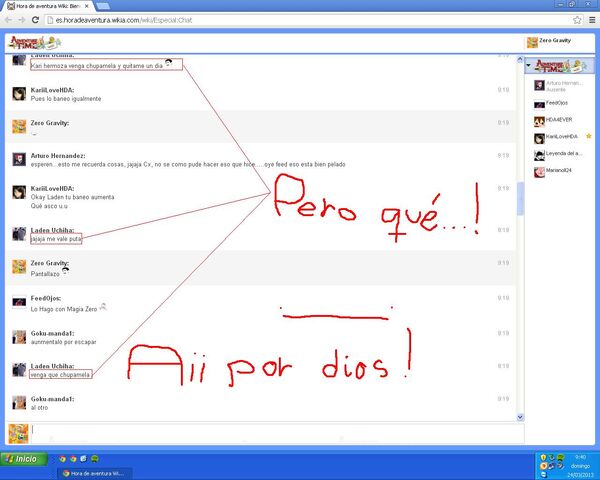This screenshot has height=480, width=600.
Task: Open the Chrome menu (three lines)
Action: pos(592,20)
